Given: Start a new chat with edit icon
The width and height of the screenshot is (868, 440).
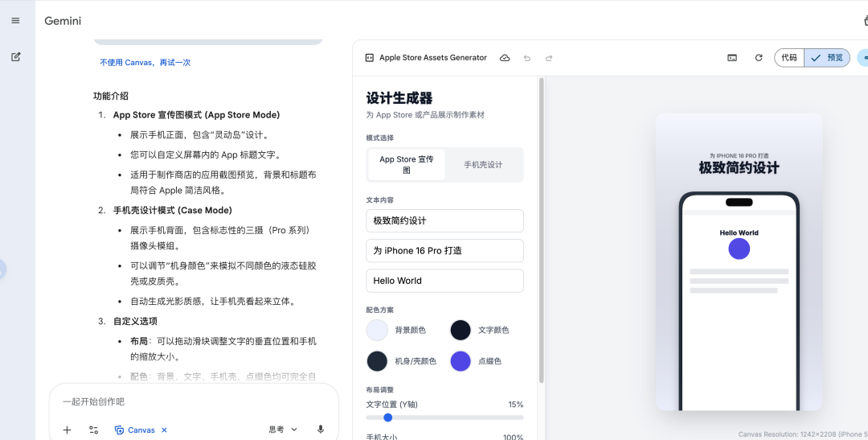Looking at the screenshot, I should coord(15,56).
